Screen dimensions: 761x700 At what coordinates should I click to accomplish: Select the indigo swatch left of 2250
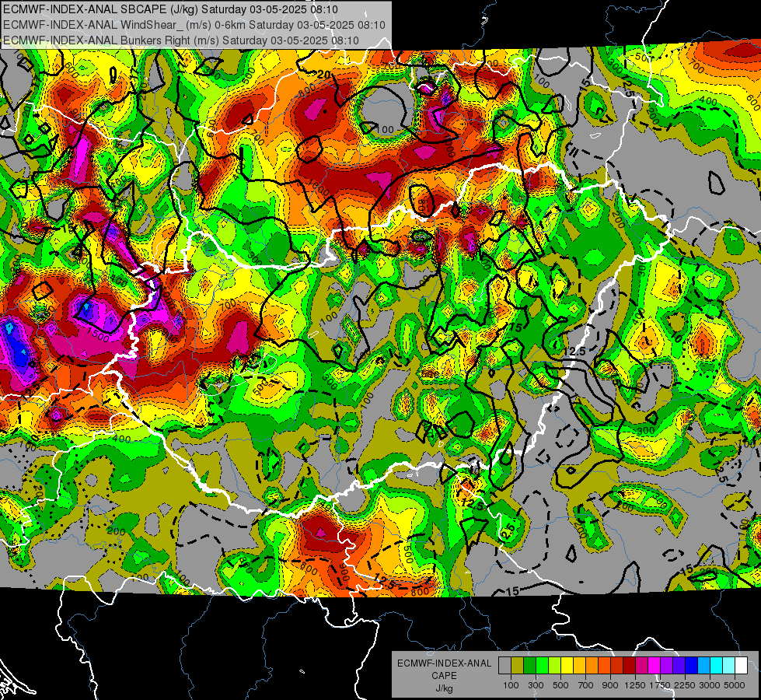click(x=679, y=666)
